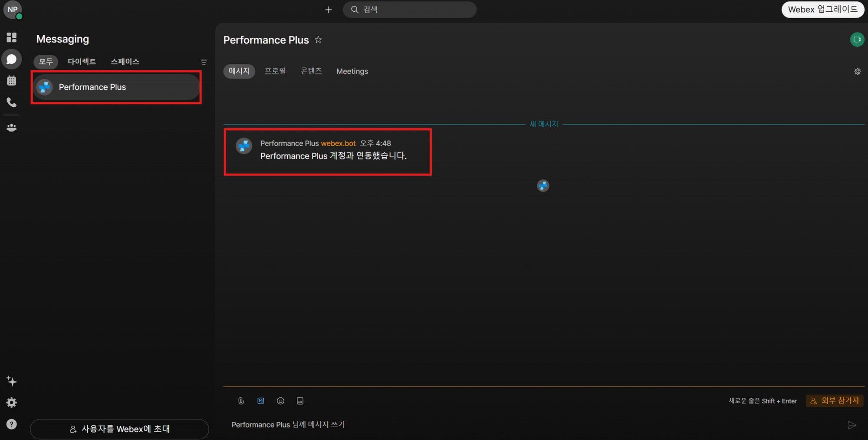868x440 pixels.
Task: Select the Messaging chat bubble icon
Action: pyautogui.click(x=12, y=59)
